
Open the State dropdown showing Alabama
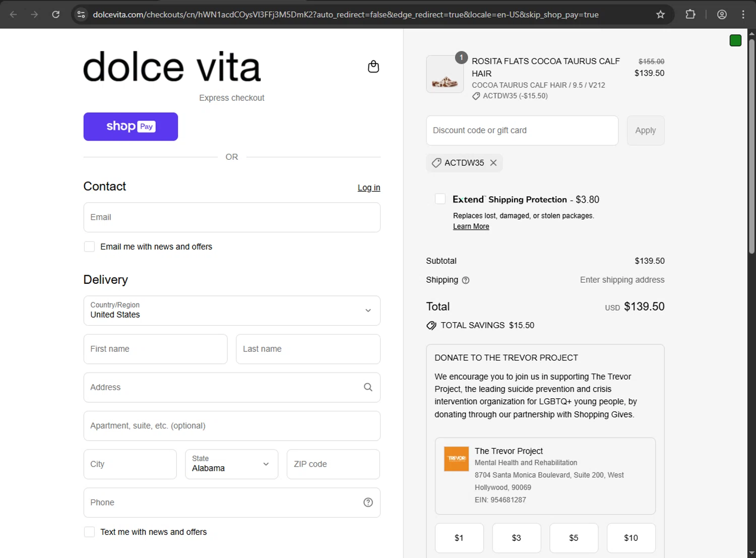[231, 464]
